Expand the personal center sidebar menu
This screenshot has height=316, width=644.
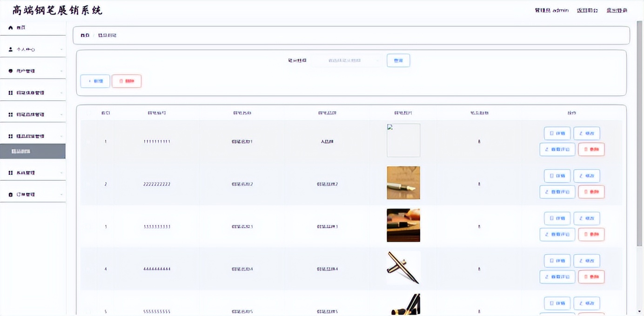33,49
